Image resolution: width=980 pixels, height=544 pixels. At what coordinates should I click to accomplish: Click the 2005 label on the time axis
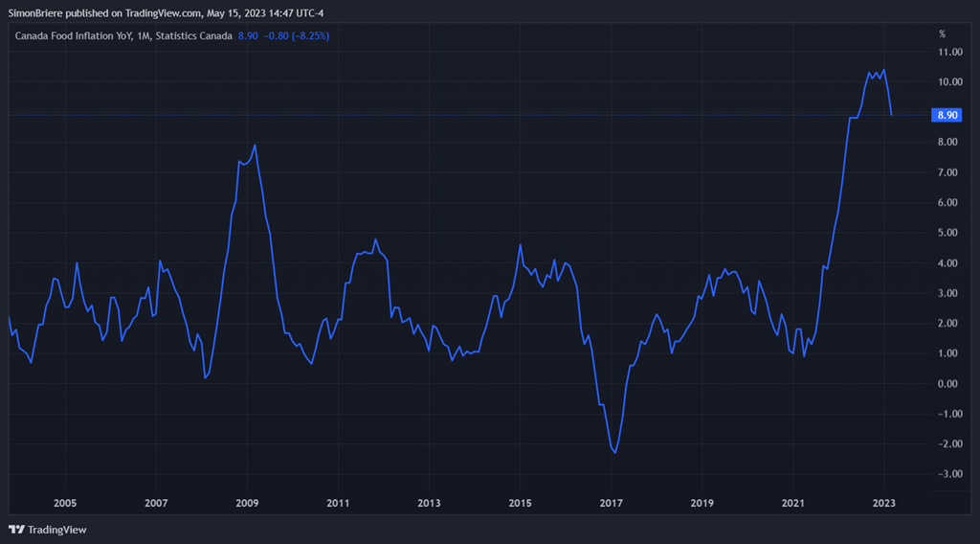[x=64, y=503]
